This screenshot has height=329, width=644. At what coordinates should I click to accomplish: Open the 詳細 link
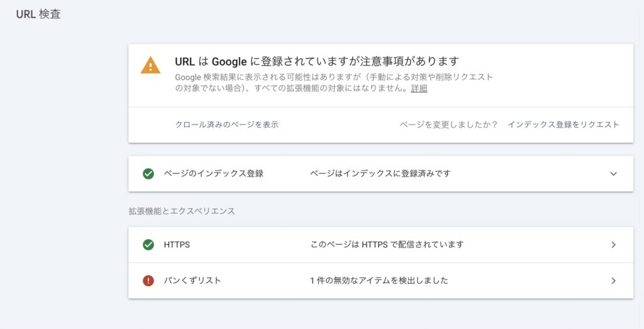pos(419,89)
